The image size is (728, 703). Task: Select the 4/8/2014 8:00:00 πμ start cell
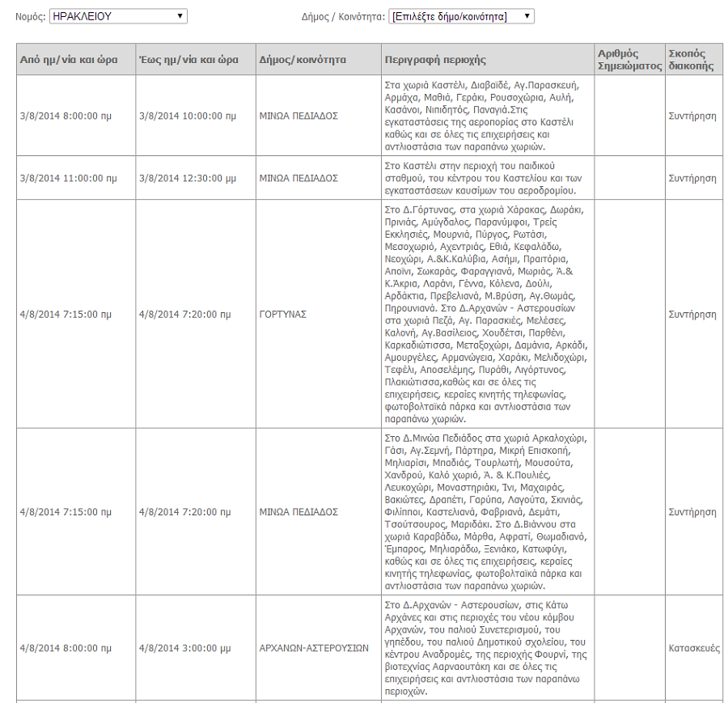click(x=66, y=648)
